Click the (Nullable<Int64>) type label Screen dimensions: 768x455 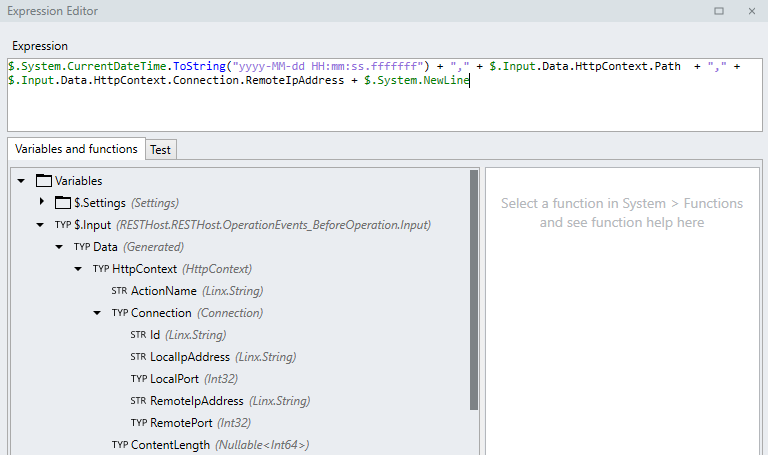coord(263,445)
